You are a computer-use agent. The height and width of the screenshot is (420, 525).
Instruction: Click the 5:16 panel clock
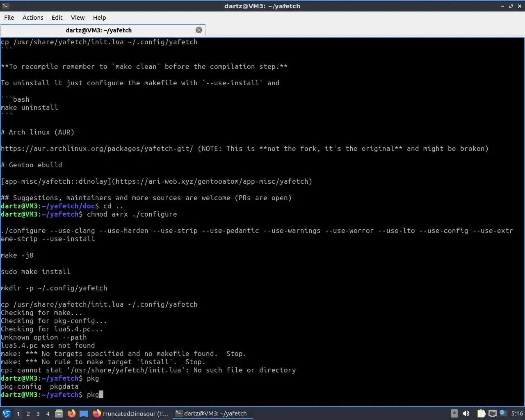click(x=517, y=413)
